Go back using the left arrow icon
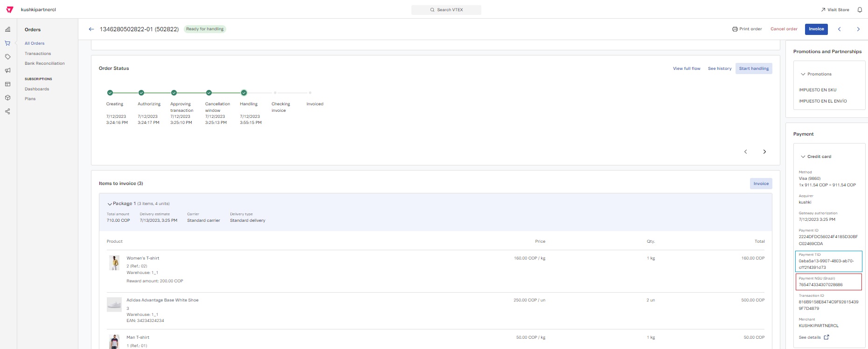The image size is (868, 349). 91,29
